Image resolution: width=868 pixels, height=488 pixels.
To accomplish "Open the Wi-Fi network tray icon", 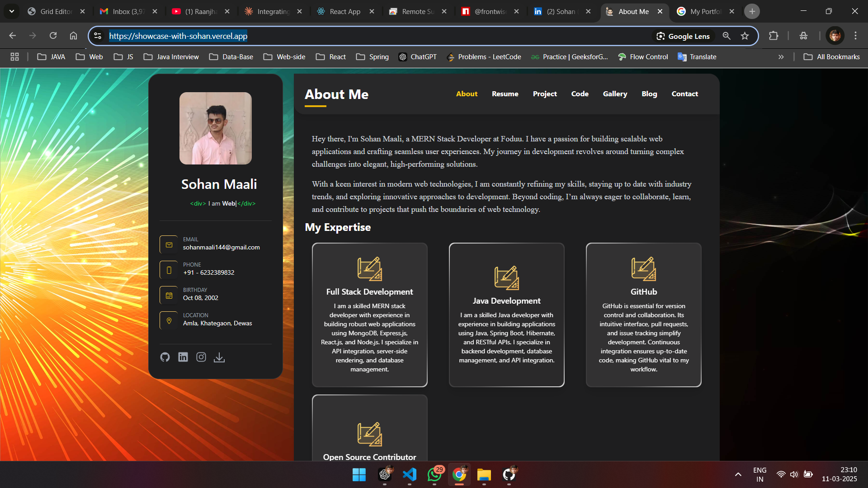I will (781, 474).
